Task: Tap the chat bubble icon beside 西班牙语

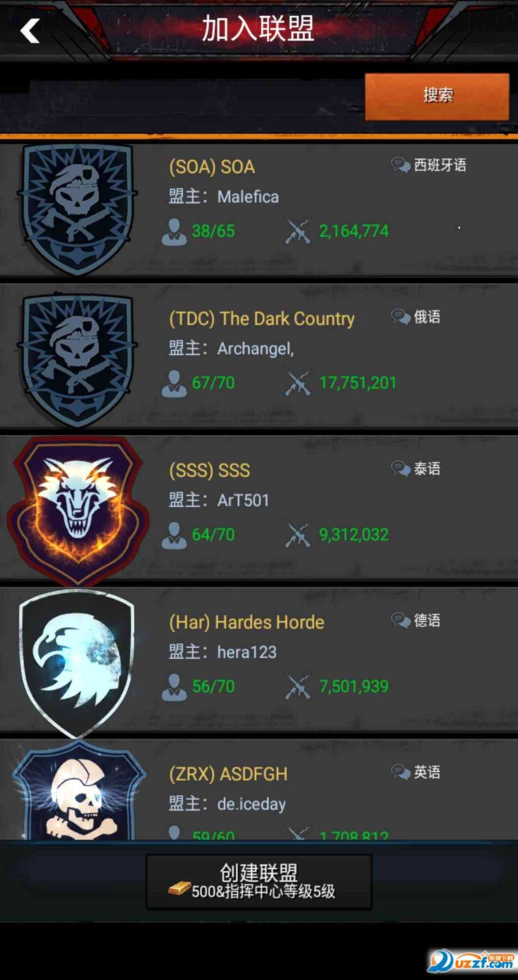Action: point(400,165)
